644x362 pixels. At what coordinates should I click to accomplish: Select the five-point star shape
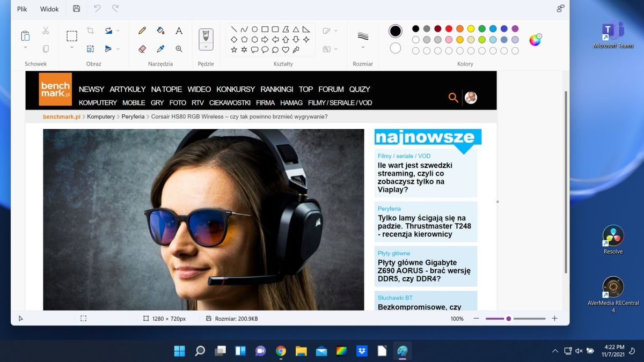234,50
